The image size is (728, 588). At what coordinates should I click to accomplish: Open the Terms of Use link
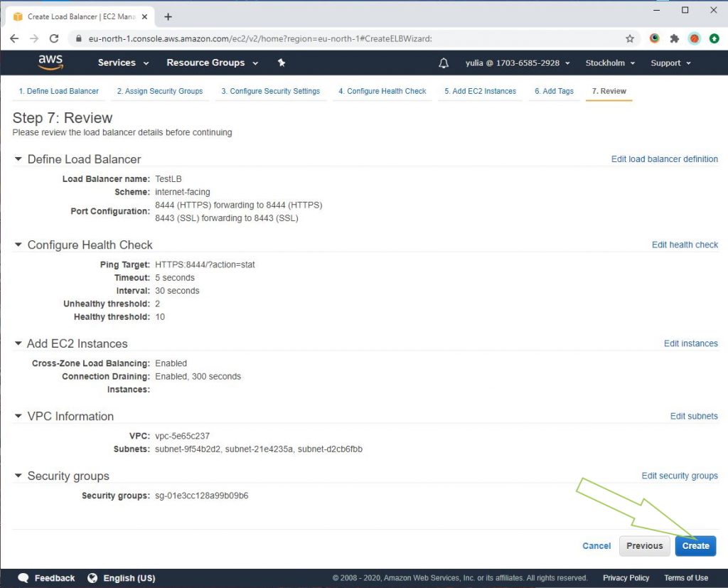point(686,578)
